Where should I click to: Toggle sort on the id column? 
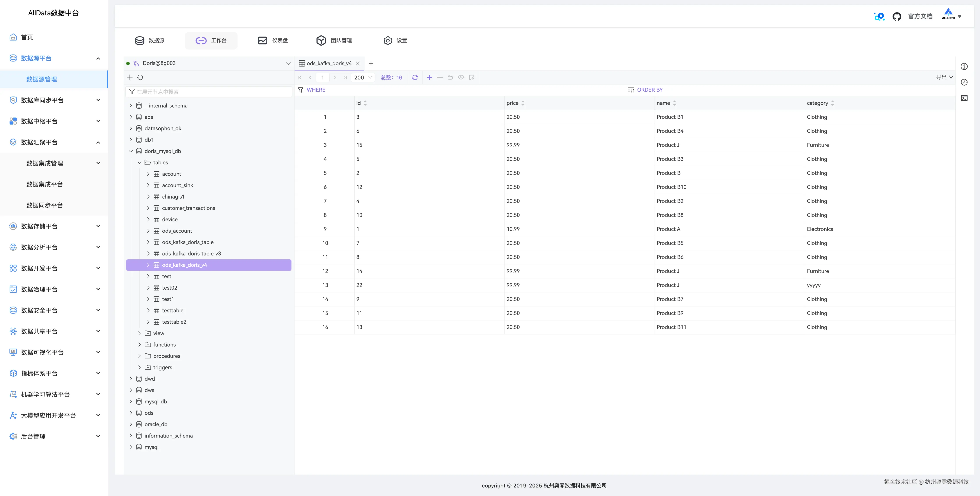point(365,103)
